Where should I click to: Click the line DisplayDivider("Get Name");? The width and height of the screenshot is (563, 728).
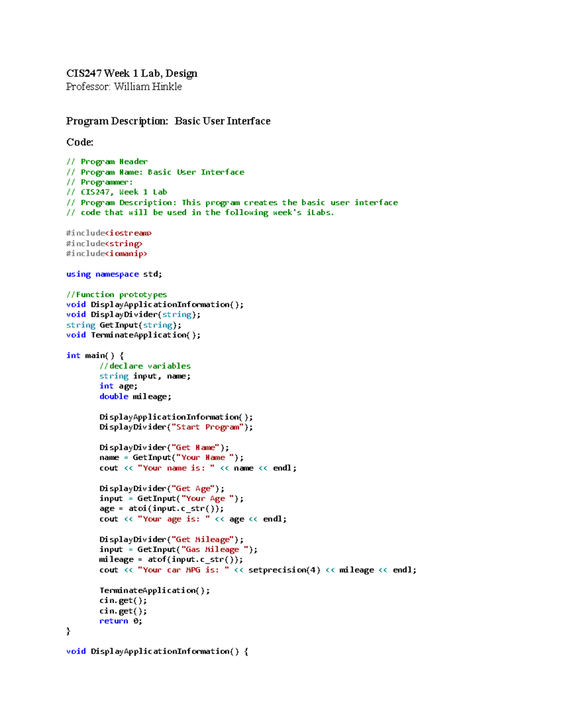[x=164, y=448]
